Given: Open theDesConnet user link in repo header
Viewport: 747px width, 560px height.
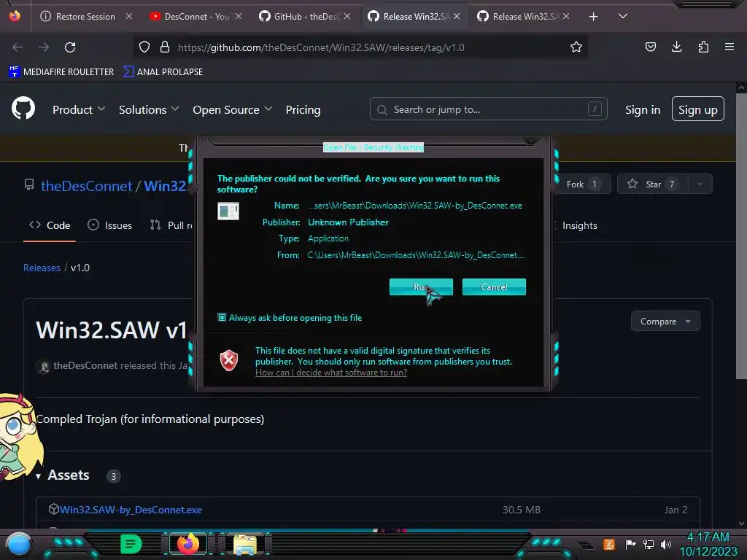Looking at the screenshot, I should pyautogui.click(x=86, y=186).
